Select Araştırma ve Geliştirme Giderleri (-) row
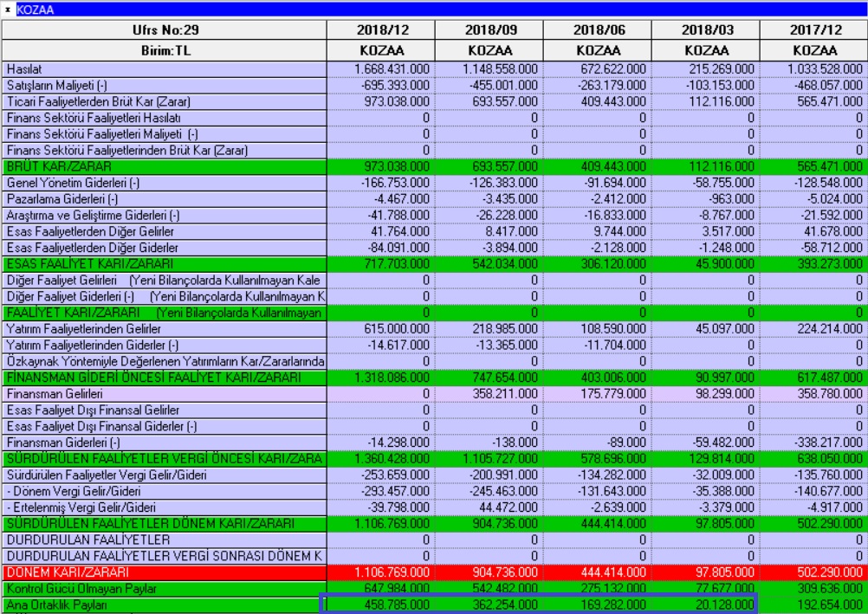This screenshot has height=614, width=868. point(165,216)
